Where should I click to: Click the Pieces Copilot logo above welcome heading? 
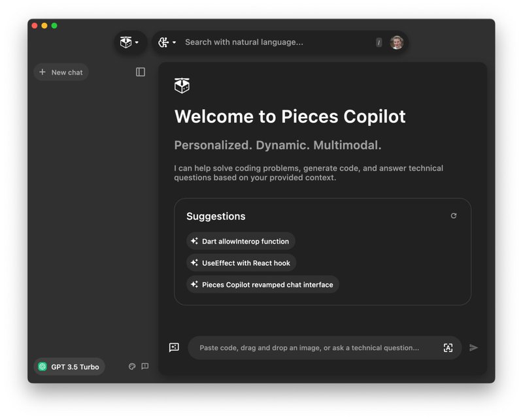182,86
